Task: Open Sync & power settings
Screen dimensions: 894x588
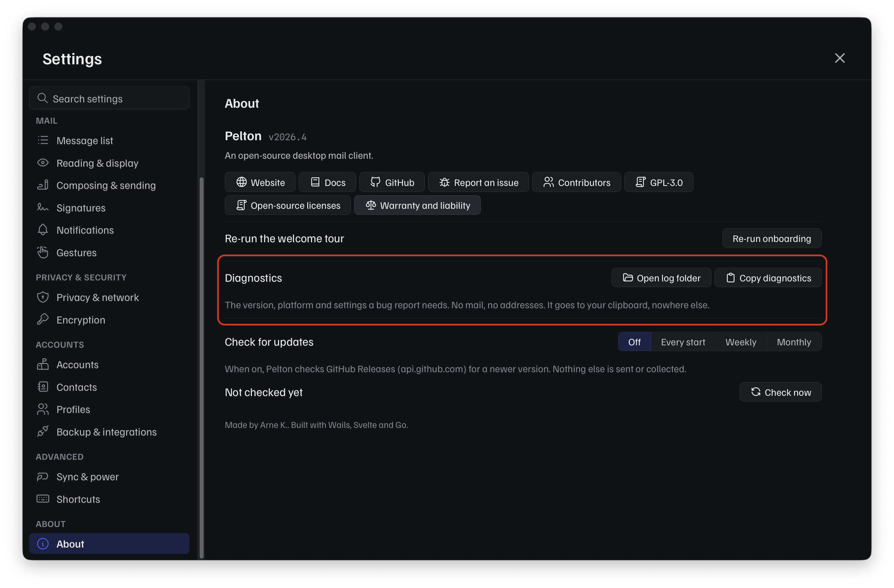Action: [109, 476]
